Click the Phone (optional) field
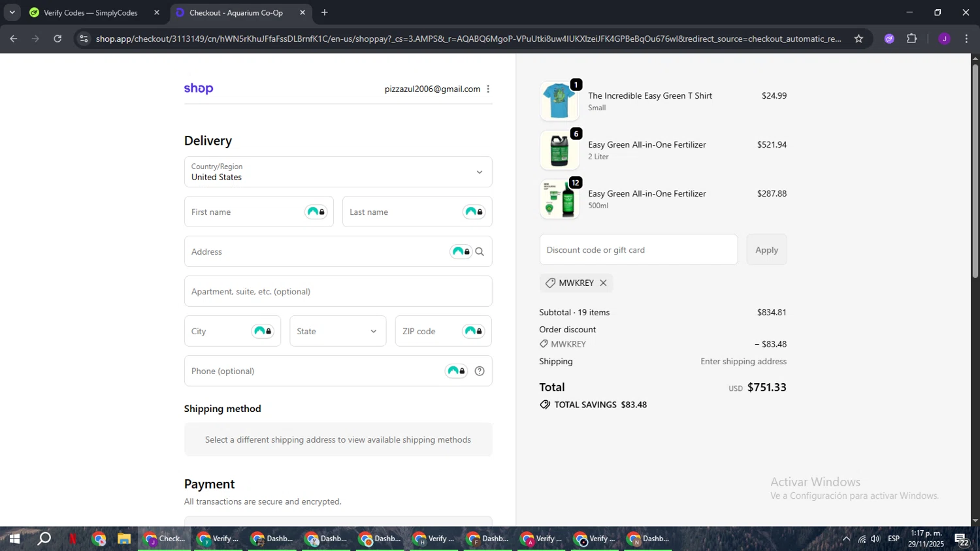The height and width of the screenshot is (551, 980). tap(338, 371)
